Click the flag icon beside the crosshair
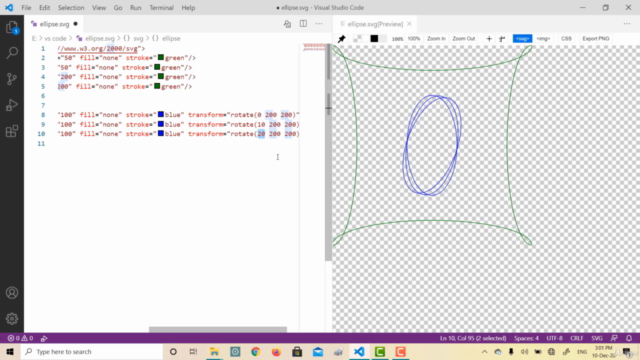Viewport: 640px width, 360px height. point(502,39)
